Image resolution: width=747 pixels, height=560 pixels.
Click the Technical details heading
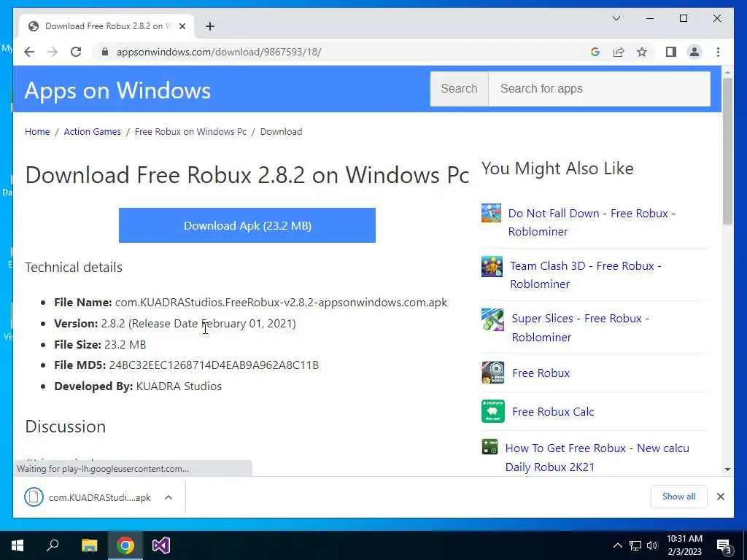[74, 267]
